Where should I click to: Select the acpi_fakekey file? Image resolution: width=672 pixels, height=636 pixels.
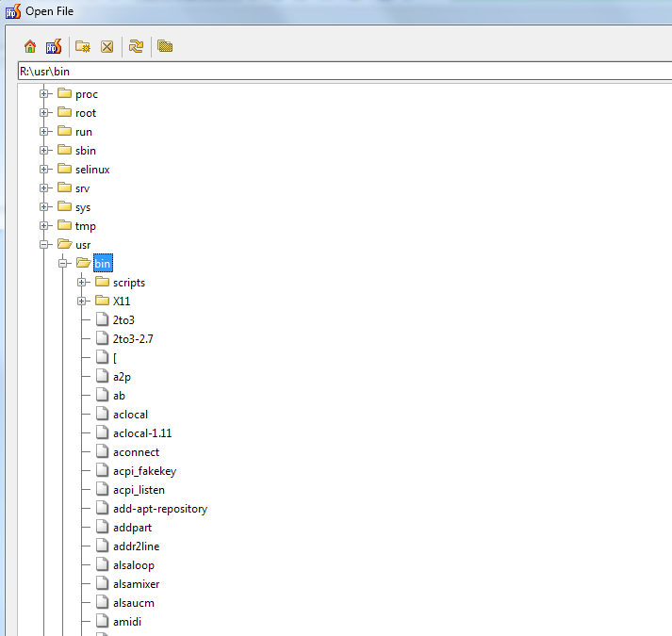coord(144,471)
